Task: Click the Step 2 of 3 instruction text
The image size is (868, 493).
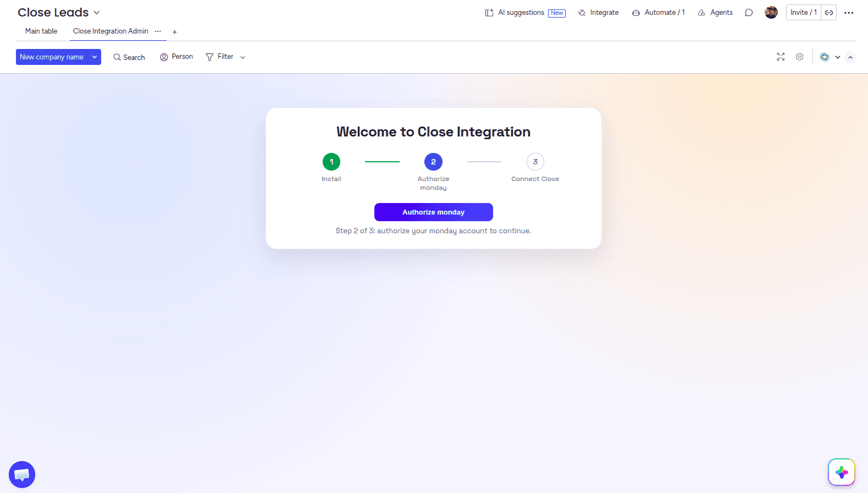Action: click(434, 231)
